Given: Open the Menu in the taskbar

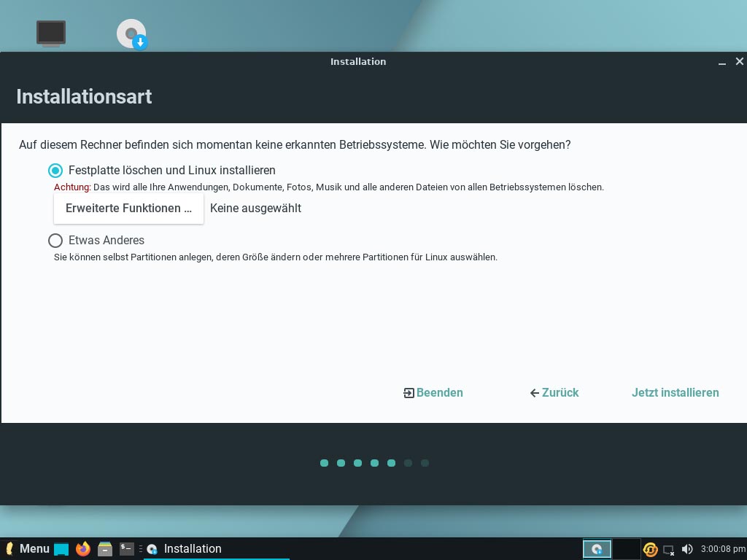Looking at the screenshot, I should (x=27, y=548).
